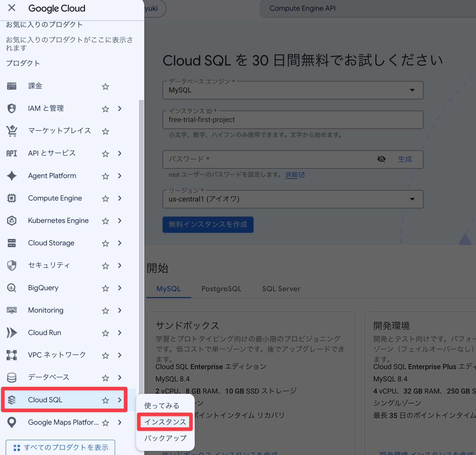Star the API とサービス product
Viewport: 476px width, 455px height.
pyautogui.click(x=105, y=154)
